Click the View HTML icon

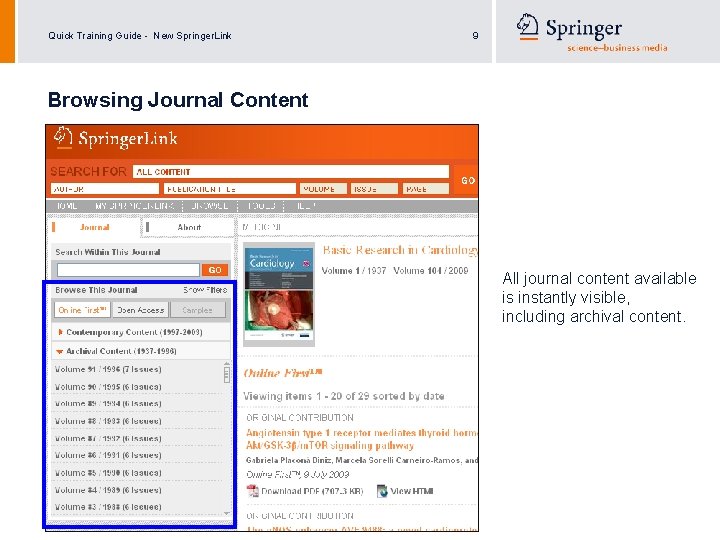click(x=382, y=491)
